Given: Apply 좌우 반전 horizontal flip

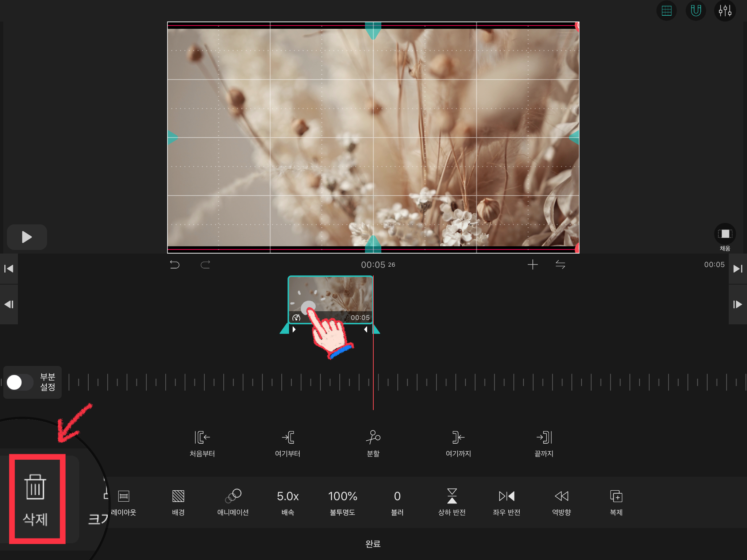Looking at the screenshot, I should [507, 496].
